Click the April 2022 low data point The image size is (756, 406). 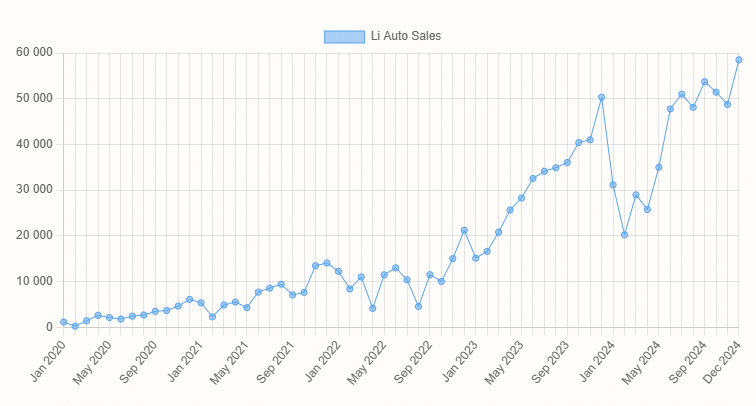[x=373, y=308]
